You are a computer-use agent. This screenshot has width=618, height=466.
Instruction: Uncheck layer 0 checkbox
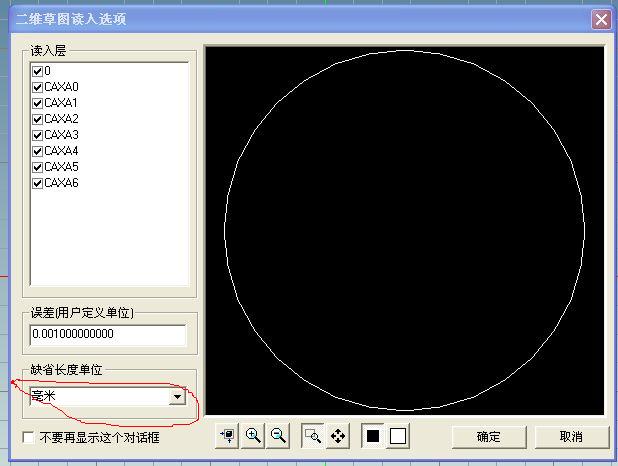37,71
